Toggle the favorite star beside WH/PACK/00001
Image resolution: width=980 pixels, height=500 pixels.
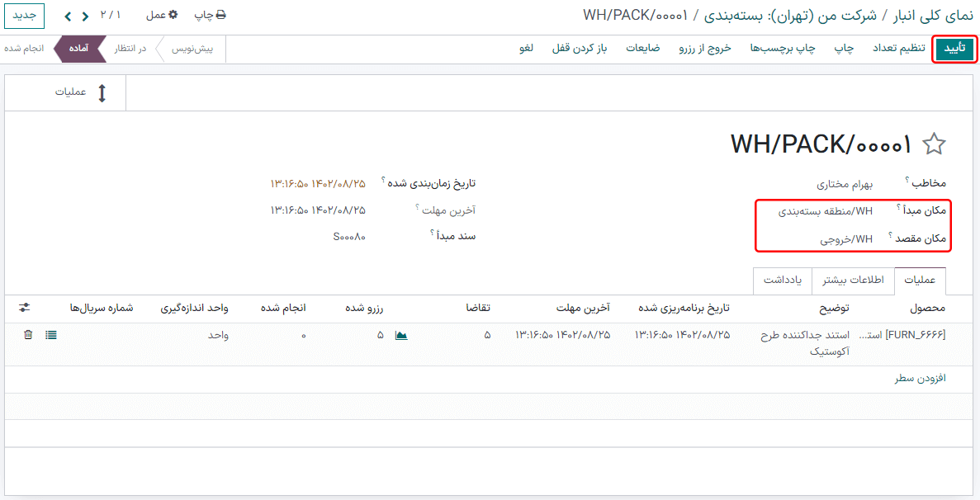point(934,144)
